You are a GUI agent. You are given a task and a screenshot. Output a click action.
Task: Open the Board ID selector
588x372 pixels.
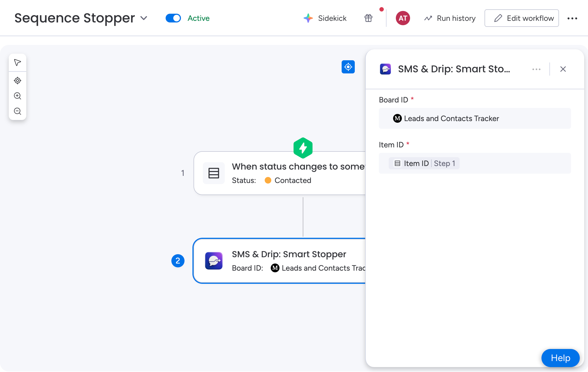pyautogui.click(x=475, y=118)
